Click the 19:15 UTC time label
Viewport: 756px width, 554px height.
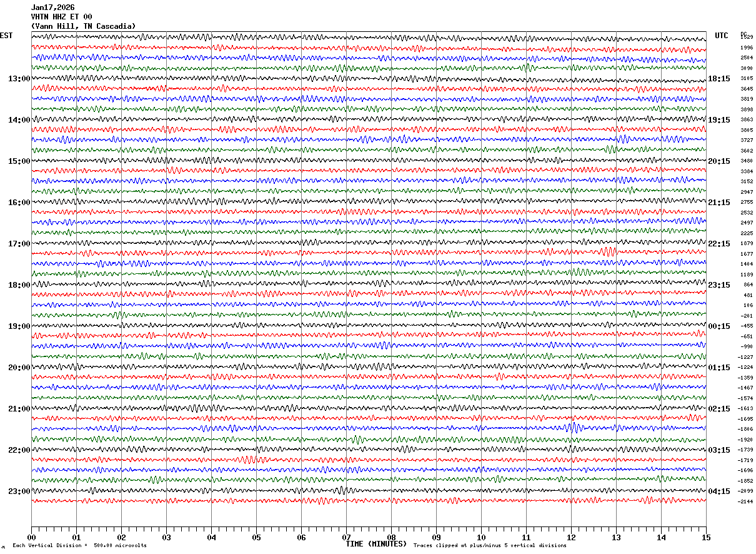coord(719,120)
